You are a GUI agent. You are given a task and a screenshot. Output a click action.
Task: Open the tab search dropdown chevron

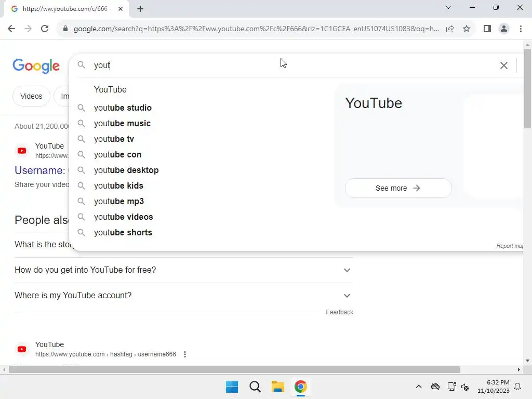point(448,7)
